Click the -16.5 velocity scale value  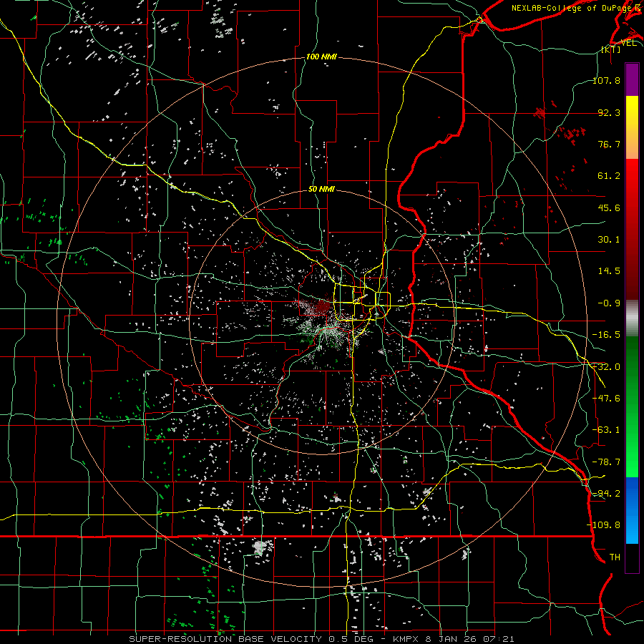(x=607, y=335)
